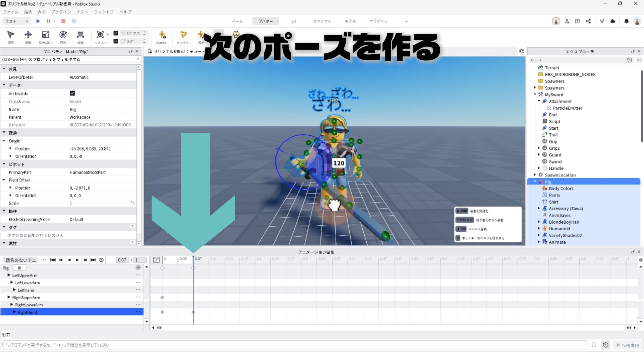Open viewport settings gear icon
This screenshot has width=644, height=362.
click(x=521, y=51)
